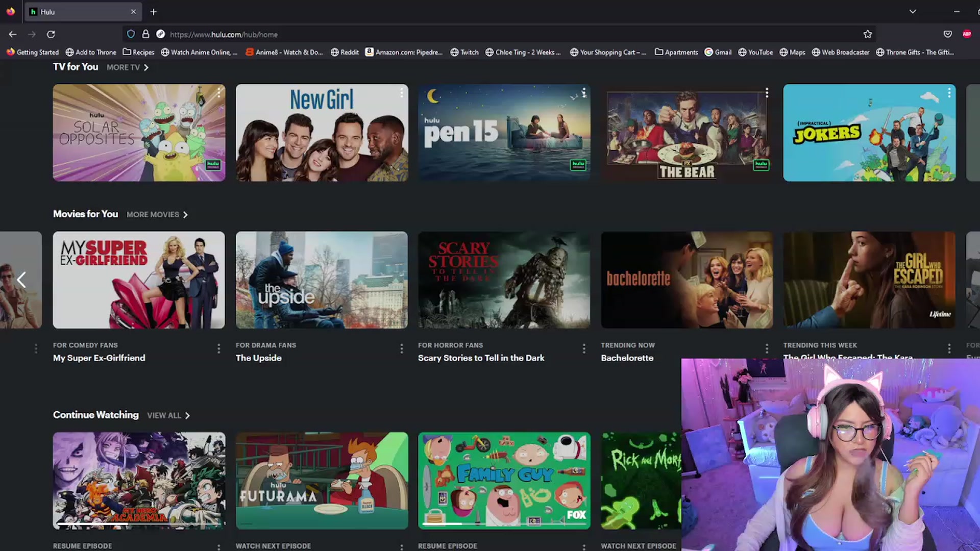Open the Maps bookmark
Viewport: 980px width, 551px height.
click(792, 52)
